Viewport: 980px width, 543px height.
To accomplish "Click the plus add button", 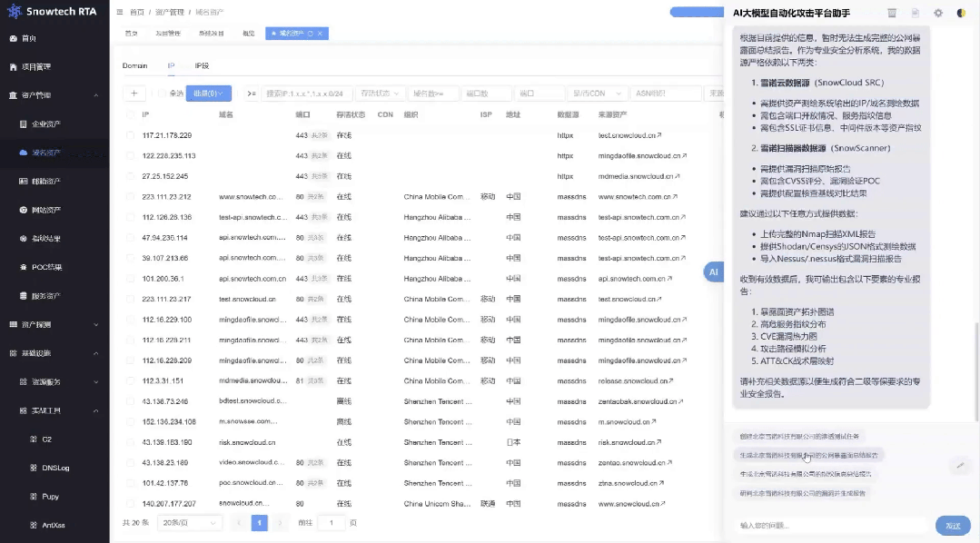I will tap(134, 94).
